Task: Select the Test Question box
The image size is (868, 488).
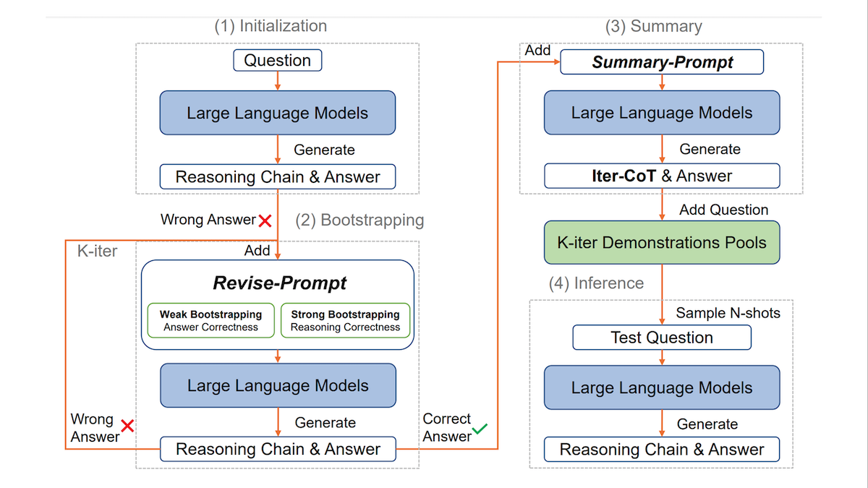Action: [x=662, y=338]
